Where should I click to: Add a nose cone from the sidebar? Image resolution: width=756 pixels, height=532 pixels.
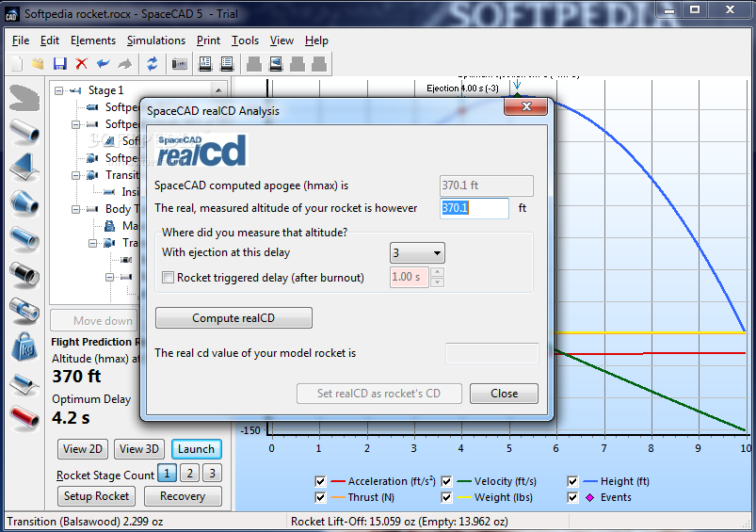tap(24, 98)
